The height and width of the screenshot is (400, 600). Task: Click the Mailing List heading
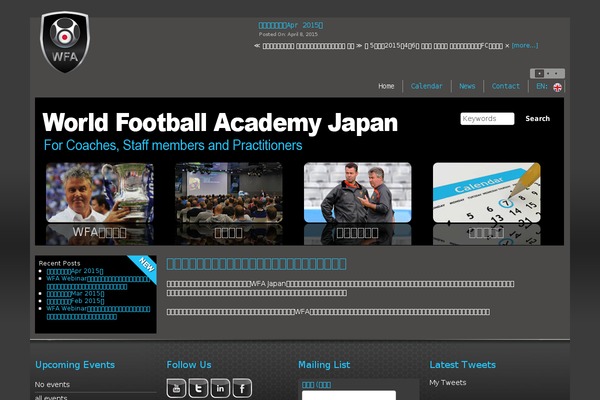[x=324, y=365]
